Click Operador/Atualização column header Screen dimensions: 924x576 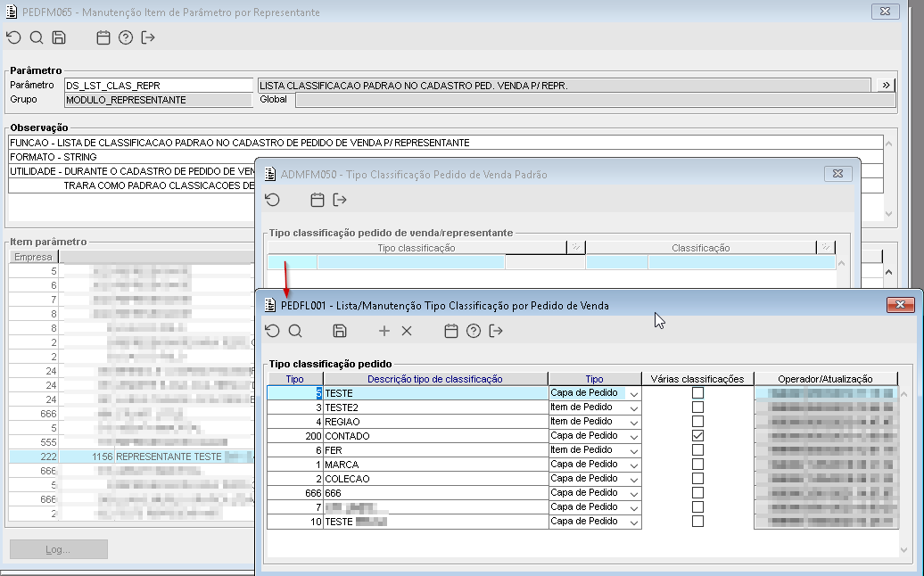pos(826,379)
